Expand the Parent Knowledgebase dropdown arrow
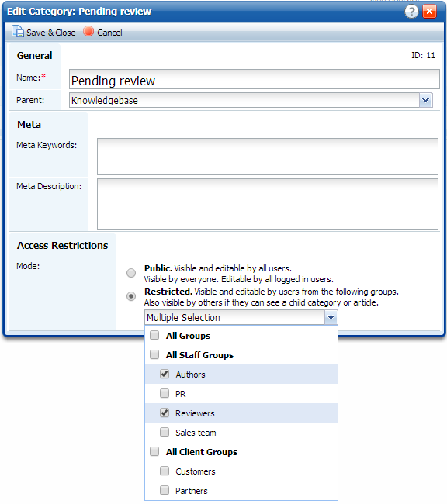Viewport: 447px width, 504px height. click(426, 100)
